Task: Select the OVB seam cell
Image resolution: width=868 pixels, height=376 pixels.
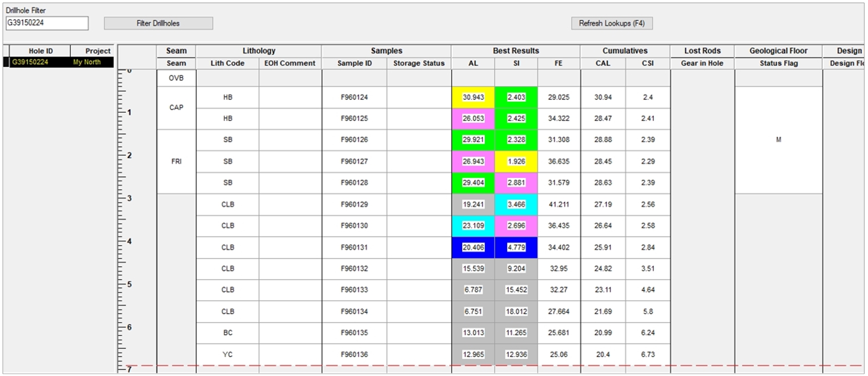Action: point(176,78)
